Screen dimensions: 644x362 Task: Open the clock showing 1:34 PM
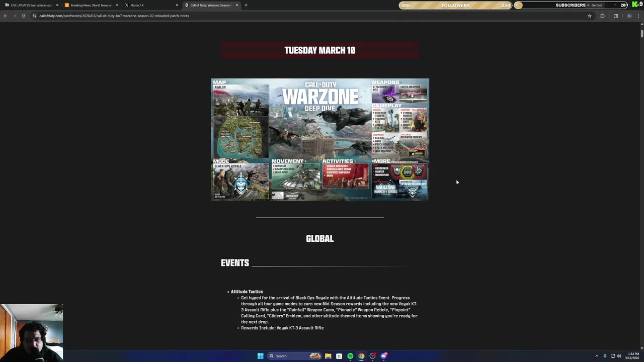point(632,356)
